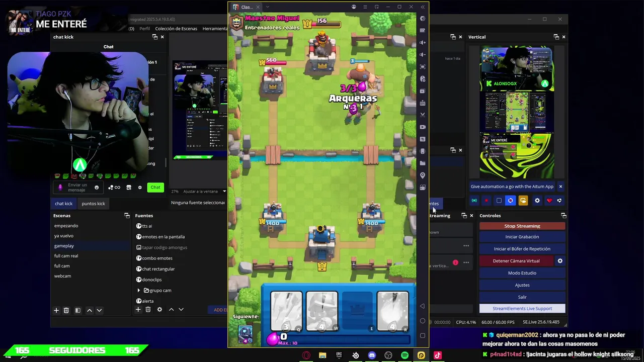Add a new source in Fuentes panel
Screen dimensions: 644x362
click(x=138, y=309)
